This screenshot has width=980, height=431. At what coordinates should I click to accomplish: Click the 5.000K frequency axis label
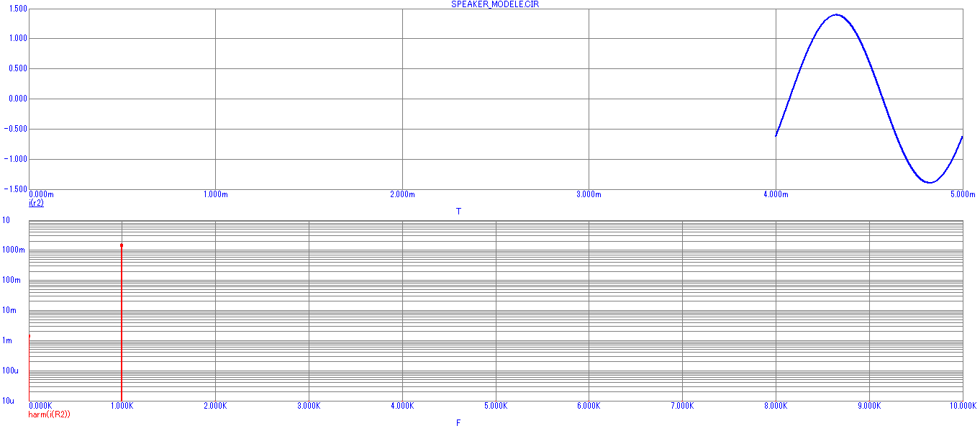tap(496, 406)
